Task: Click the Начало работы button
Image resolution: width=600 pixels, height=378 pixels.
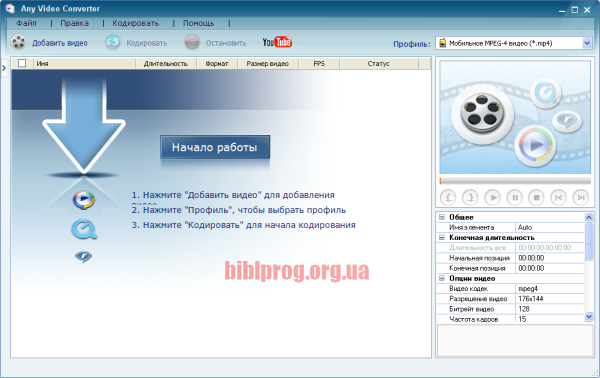Action: [x=215, y=147]
